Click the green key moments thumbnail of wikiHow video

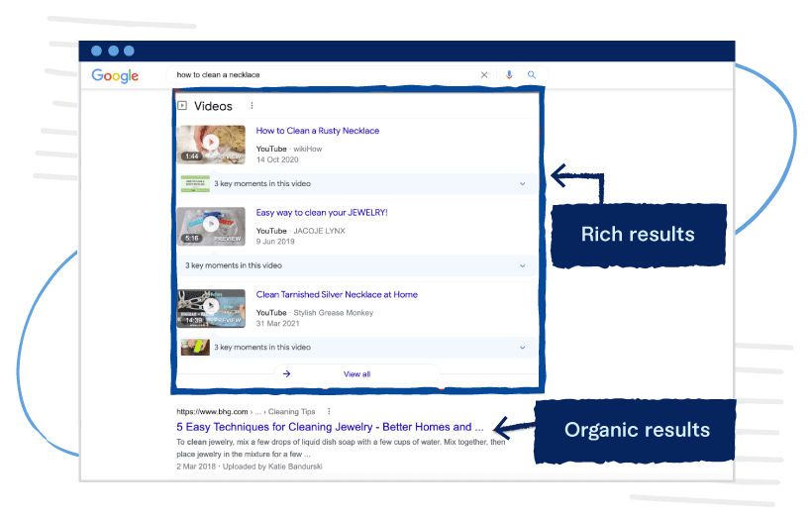195,183
